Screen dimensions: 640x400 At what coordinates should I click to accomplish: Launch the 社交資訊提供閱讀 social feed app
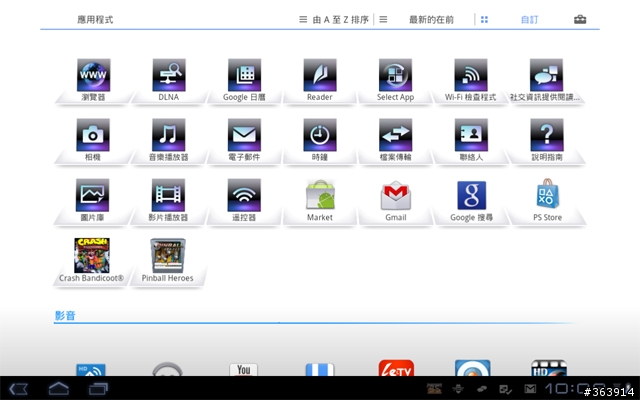[x=546, y=80]
